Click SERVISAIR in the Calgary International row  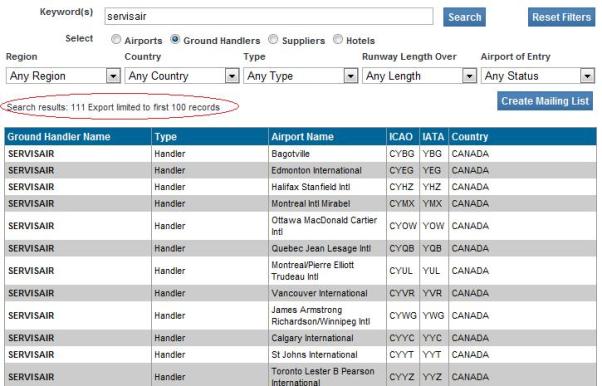click(31, 338)
